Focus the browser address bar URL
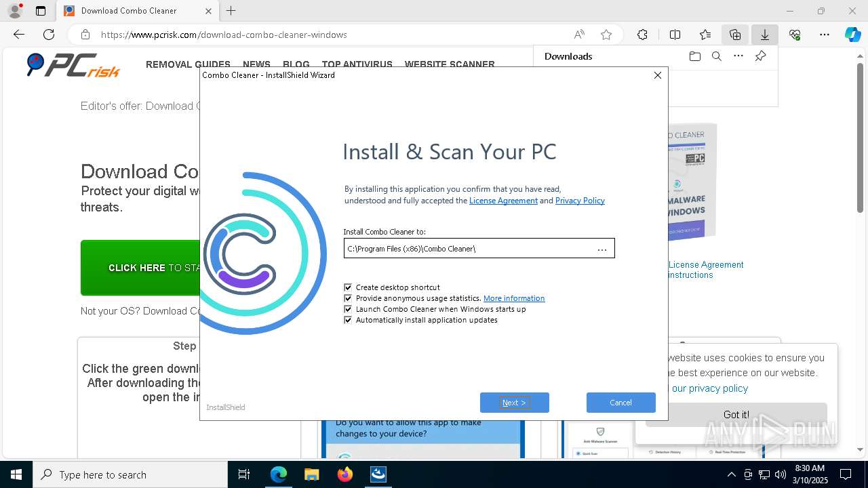The image size is (868, 488). [x=224, y=35]
